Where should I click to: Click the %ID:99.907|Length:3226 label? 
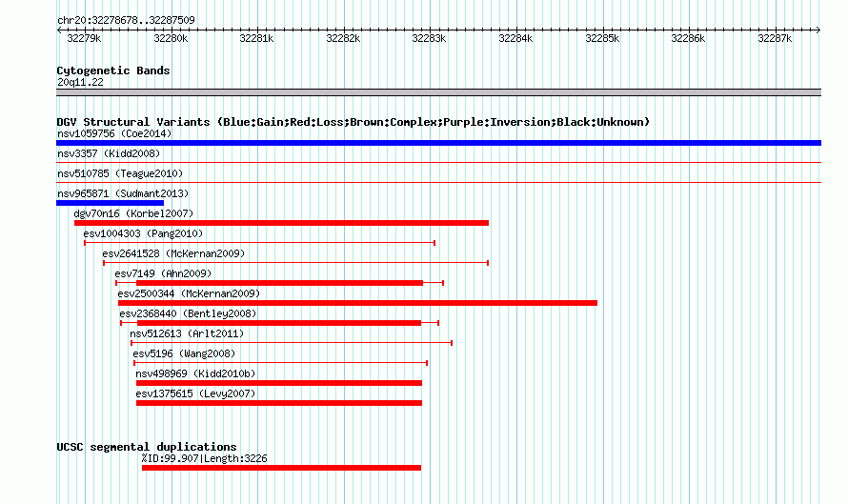click(x=205, y=458)
